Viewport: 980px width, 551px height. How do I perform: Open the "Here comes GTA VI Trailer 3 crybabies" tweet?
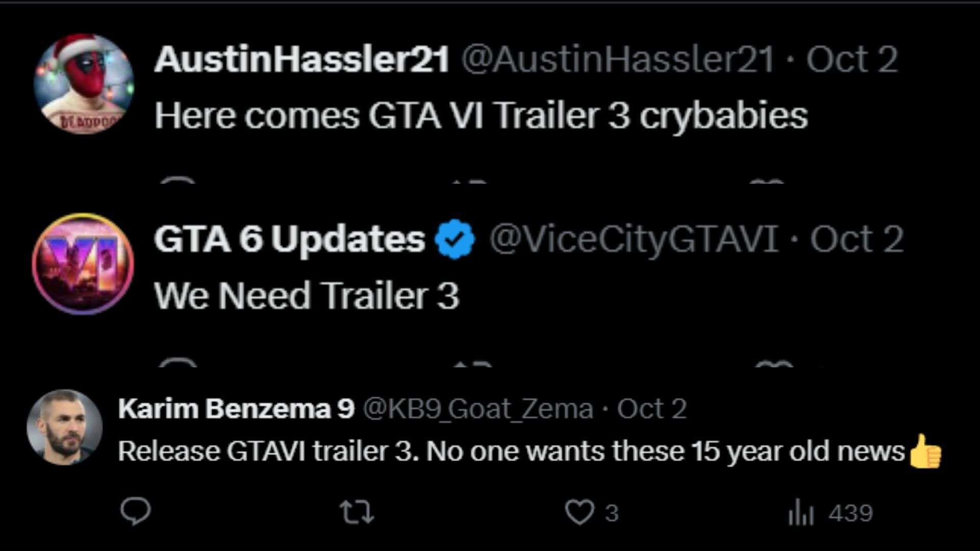pos(481,115)
